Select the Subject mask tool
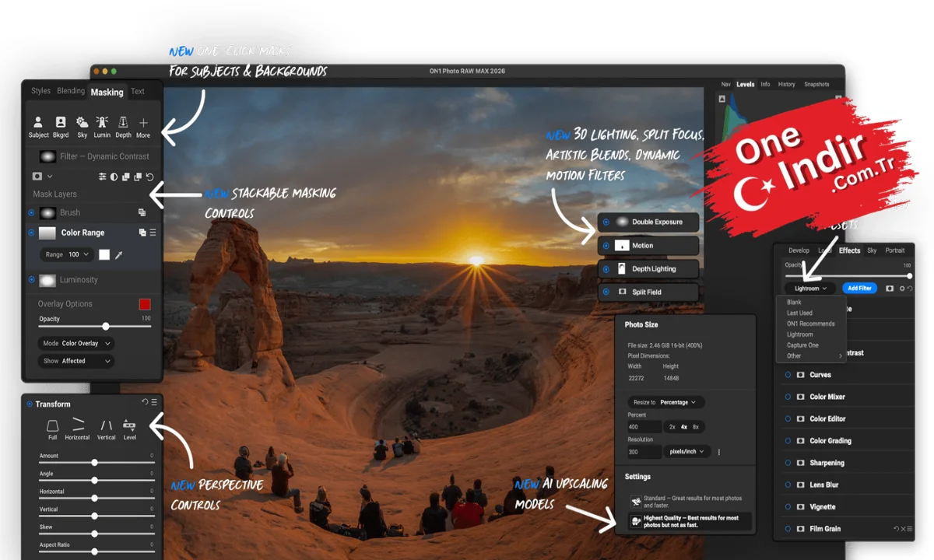This screenshot has height=560, width=934. pos(38,127)
